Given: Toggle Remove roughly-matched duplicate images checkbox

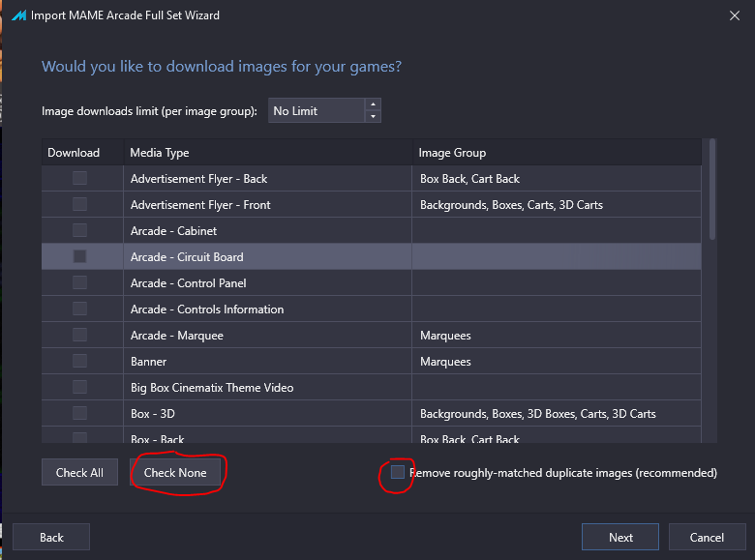Looking at the screenshot, I should tap(397, 472).
